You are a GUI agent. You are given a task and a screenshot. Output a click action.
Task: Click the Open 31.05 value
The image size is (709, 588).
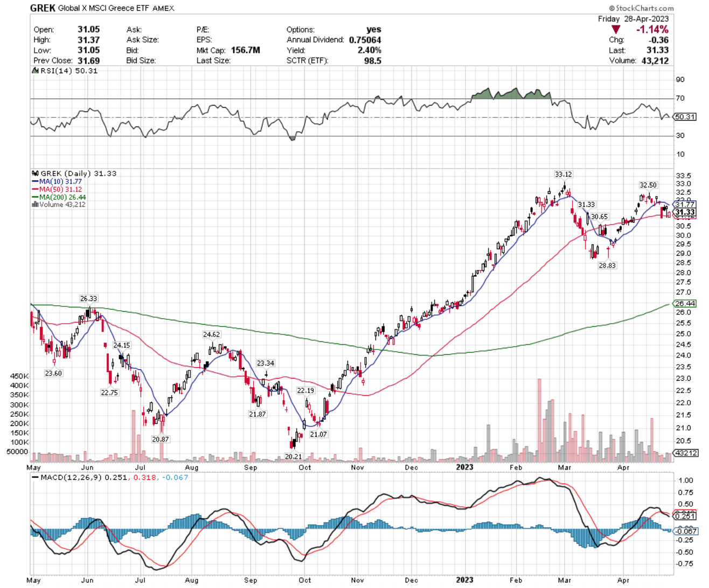click(88, 30)
